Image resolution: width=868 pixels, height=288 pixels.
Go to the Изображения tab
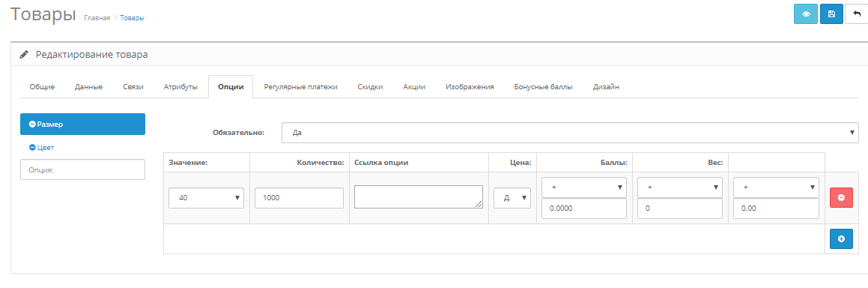(470, 87)
